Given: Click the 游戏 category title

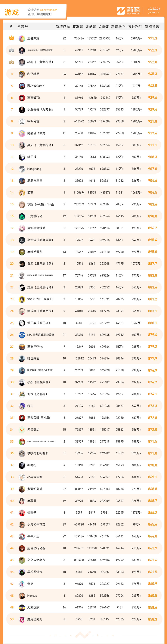Looking at the screenshot, I should click(12, 12).
